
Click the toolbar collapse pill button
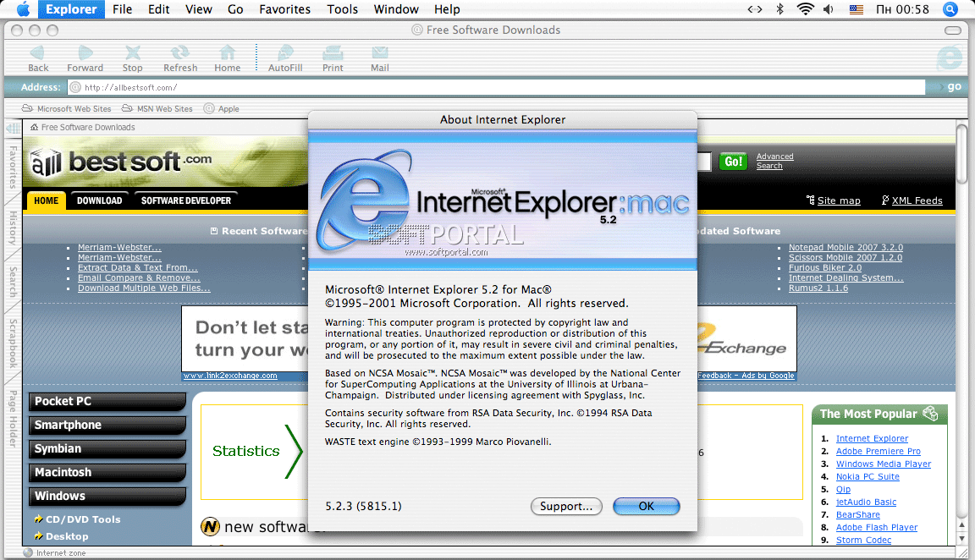[953, 30]
